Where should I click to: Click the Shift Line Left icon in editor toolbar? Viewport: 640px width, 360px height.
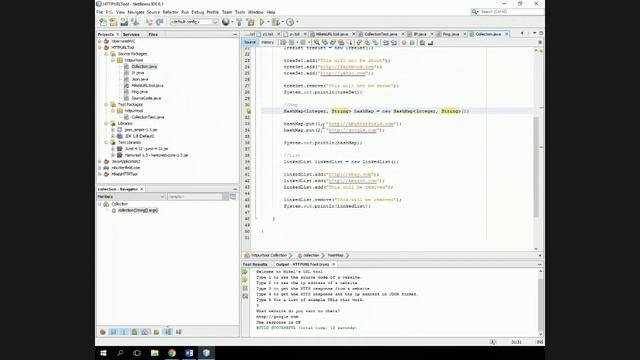(386, 42)
